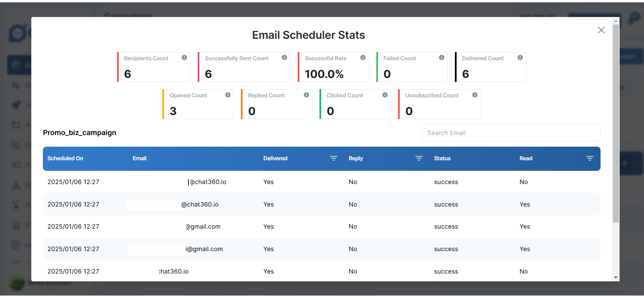644x296 pixels.
Task: Click the second row's @chat360.io email
Action: pos(200,204)
